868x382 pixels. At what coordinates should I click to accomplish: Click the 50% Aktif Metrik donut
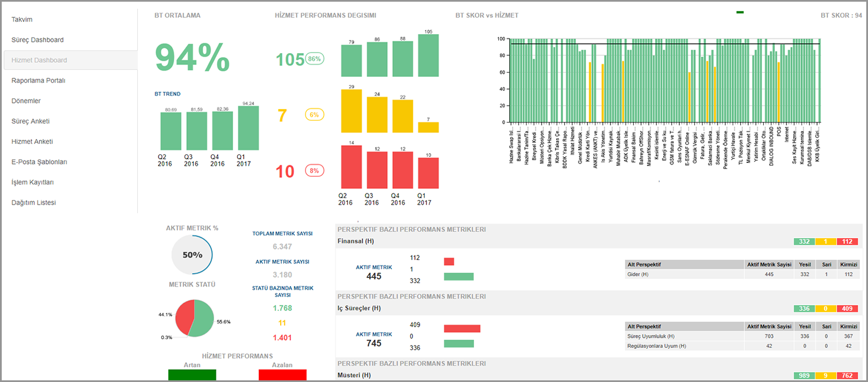193,255
